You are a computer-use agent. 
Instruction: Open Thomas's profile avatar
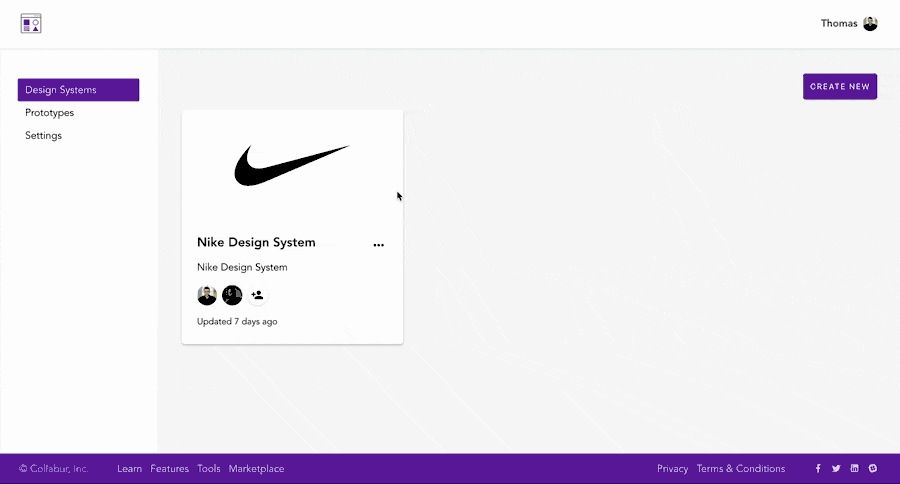[870, 24]
